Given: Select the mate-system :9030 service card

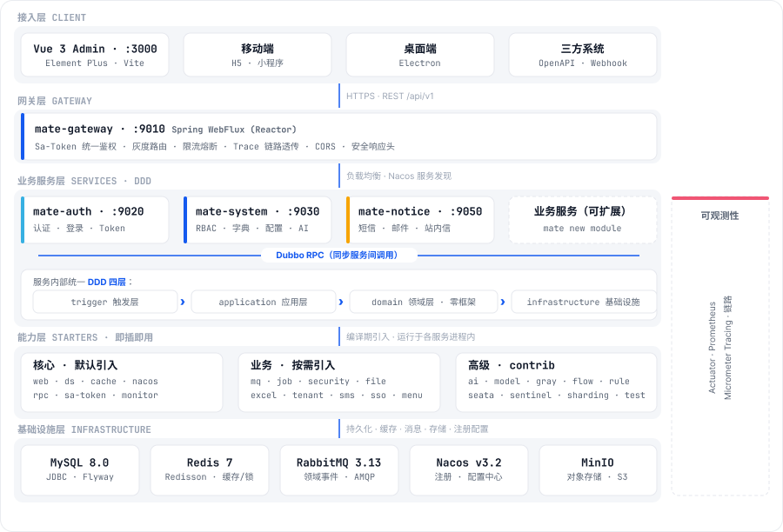Looking at the screenshot, I should [258, 220].
